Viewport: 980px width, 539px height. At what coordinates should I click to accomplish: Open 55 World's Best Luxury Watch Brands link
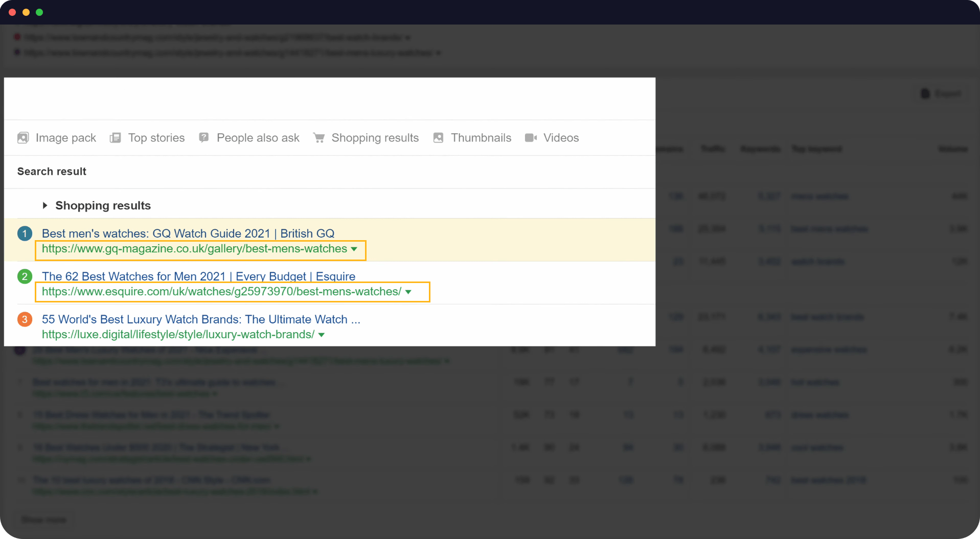201,319
